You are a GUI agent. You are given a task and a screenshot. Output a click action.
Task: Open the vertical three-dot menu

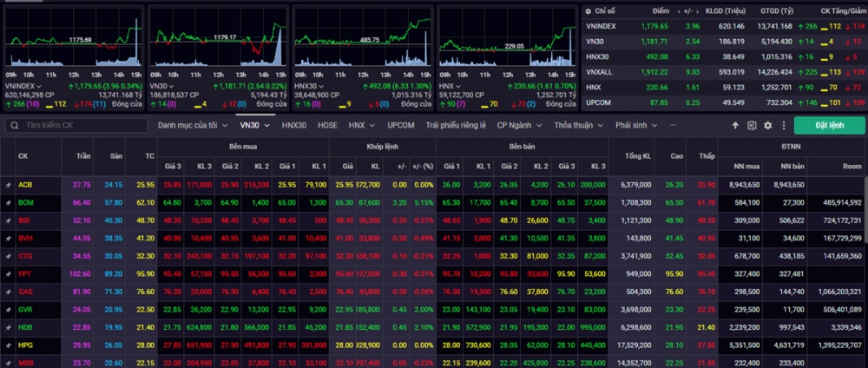tap(783, 126)
